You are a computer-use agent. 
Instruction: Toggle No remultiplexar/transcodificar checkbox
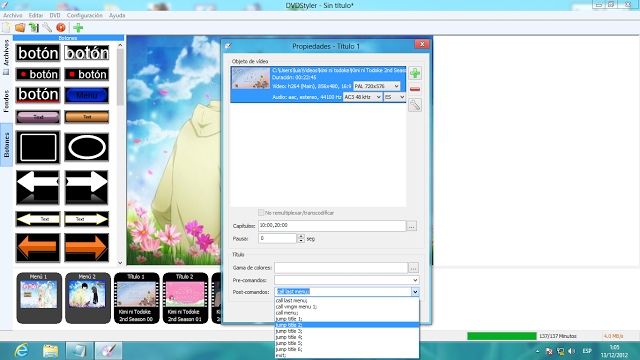[261, 213]
